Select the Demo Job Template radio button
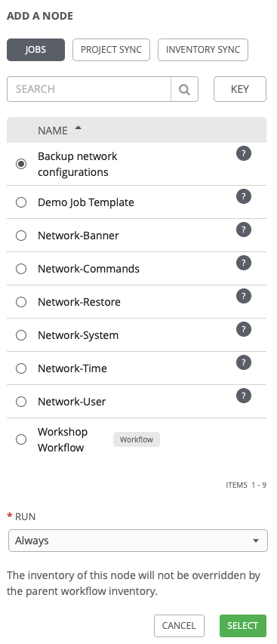277x644 pixels. coord(21,202)
